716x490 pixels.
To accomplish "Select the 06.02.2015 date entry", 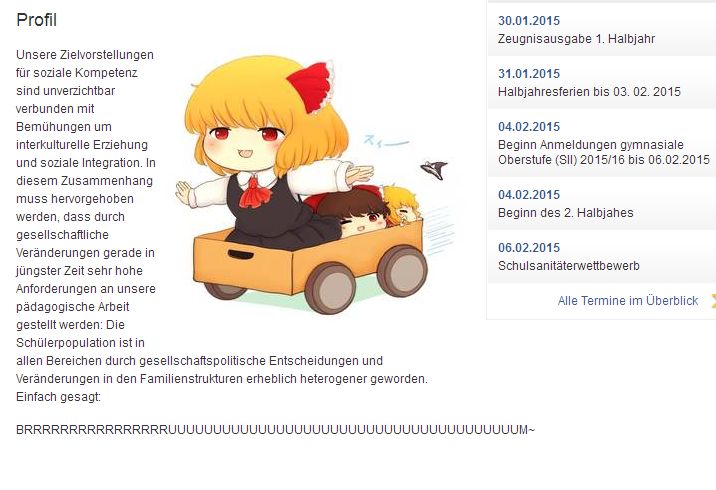I will click(529, 248).
